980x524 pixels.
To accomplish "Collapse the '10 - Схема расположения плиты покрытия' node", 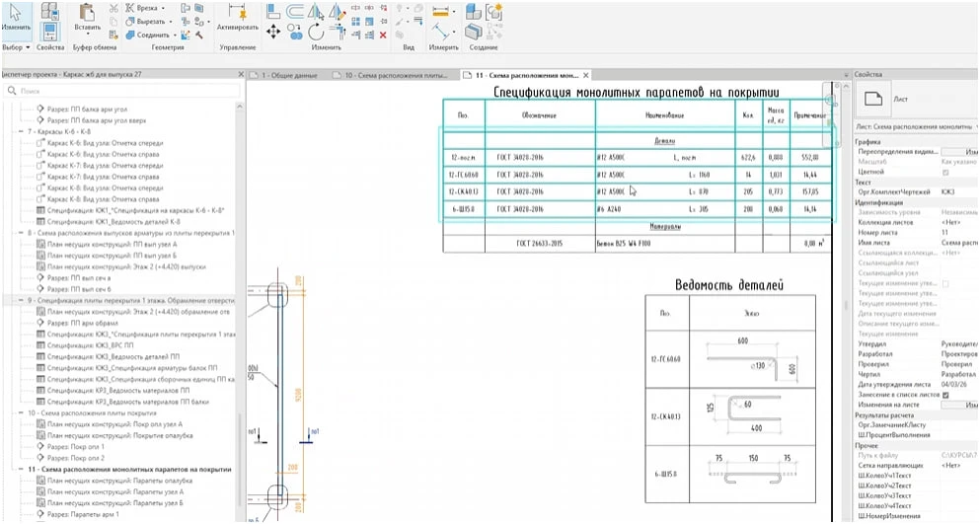I will tap(21, 413).
